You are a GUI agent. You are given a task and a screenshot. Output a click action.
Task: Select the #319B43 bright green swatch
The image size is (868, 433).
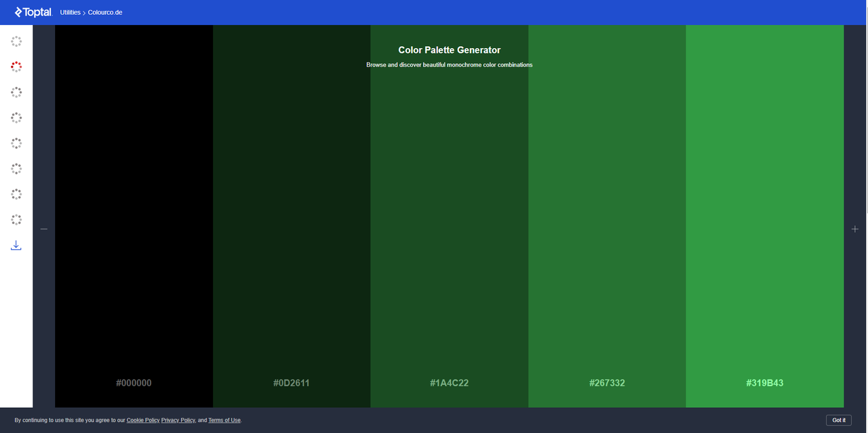[765, 216]
